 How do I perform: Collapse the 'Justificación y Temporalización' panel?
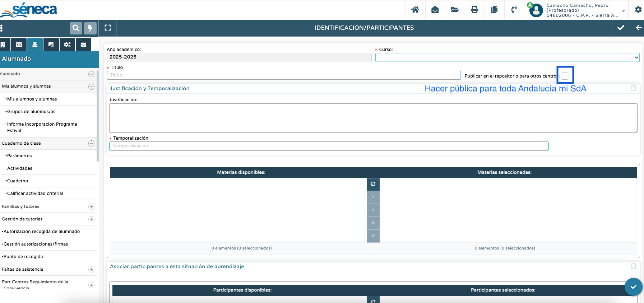point(633,88)
